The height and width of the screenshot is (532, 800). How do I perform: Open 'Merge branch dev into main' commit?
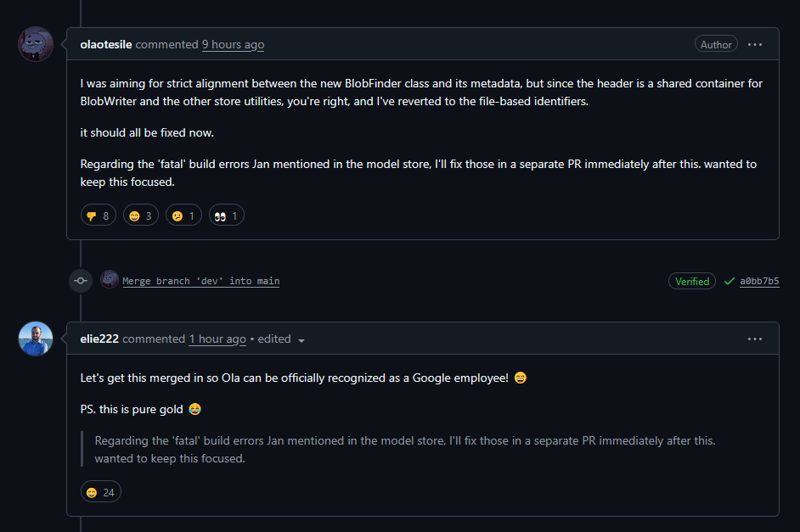coord(201,281)
